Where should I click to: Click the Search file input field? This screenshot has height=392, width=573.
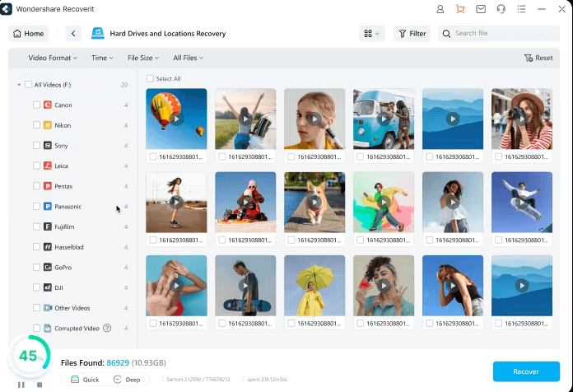pyautogui.click(x=499, y=34)
